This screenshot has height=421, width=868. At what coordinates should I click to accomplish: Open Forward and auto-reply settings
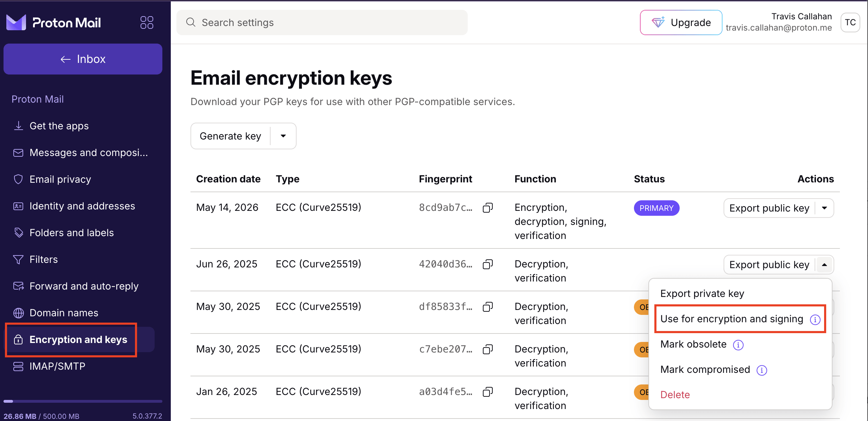click(x=80, y=286)
